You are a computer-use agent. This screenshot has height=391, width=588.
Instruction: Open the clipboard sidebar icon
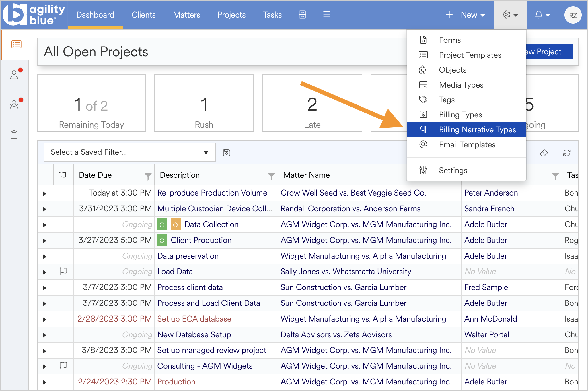click(14, 135)
